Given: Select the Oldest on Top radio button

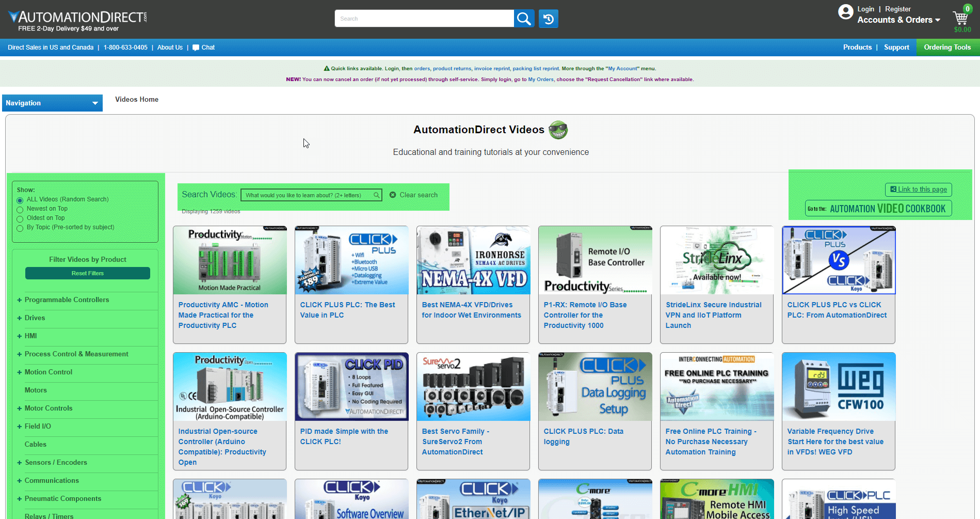Looking at the screenshot, I should click(20, 218).
